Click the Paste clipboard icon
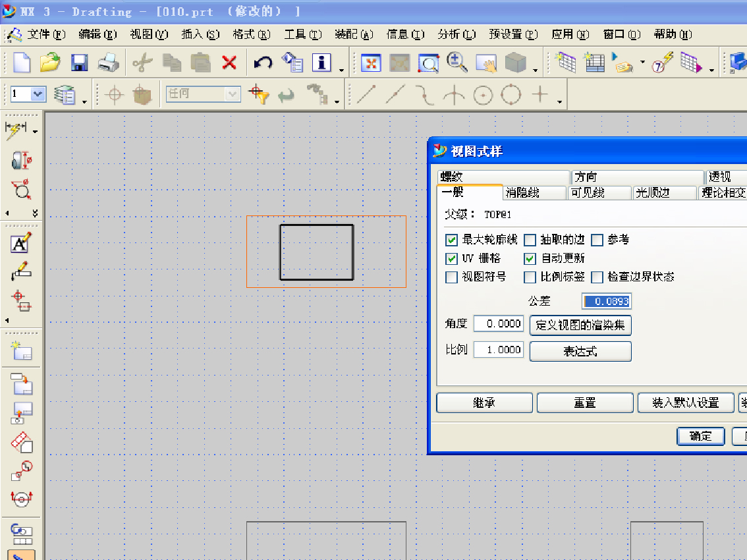 tap(200, 63)
